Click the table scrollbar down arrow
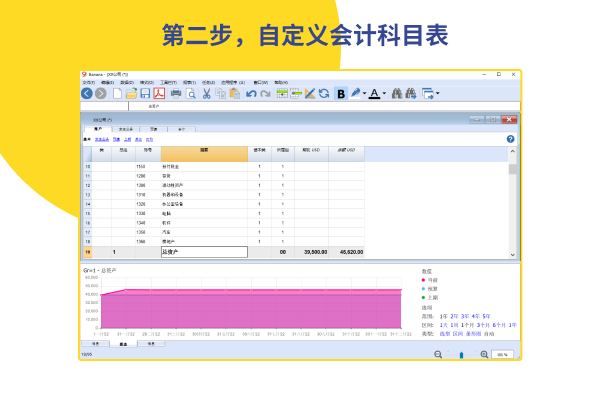 [513, 255]
